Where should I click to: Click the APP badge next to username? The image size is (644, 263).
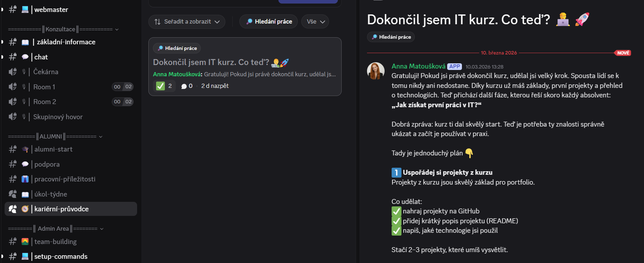[455, 66]
